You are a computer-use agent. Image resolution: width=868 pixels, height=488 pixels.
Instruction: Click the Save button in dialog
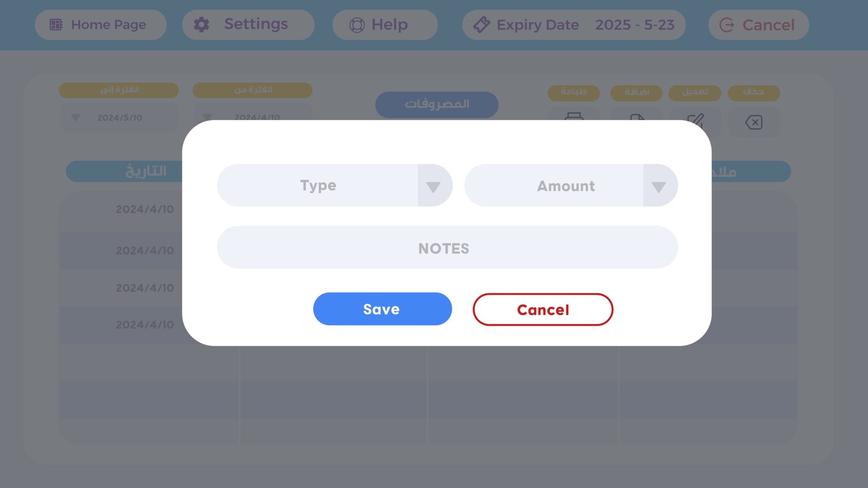[x=382, y=309]
